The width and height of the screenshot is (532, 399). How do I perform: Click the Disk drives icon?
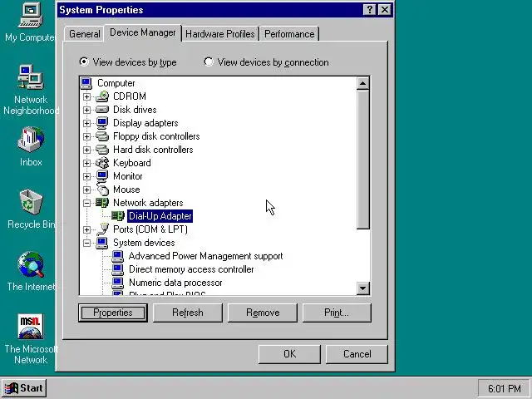pos(102,110)
